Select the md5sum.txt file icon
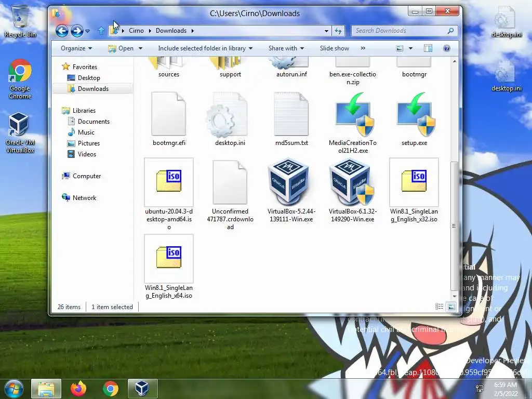532x399 pixels. [291, 114]
